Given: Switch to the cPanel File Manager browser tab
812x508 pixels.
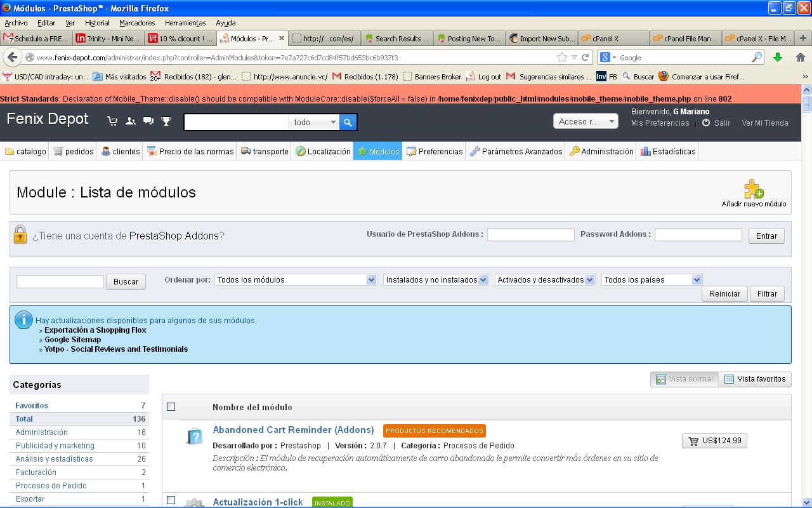Looking at the screenshot, I should [x=686, y=38].
